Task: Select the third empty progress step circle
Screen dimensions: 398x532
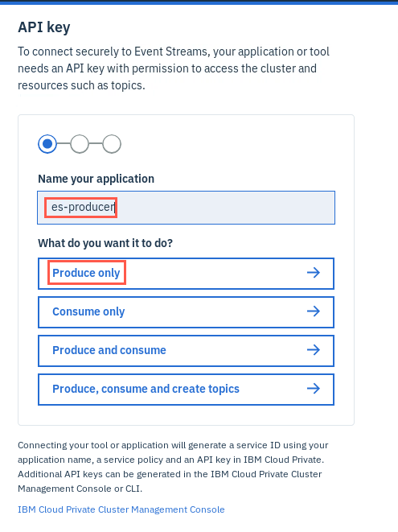Action: tap(112, 144)
